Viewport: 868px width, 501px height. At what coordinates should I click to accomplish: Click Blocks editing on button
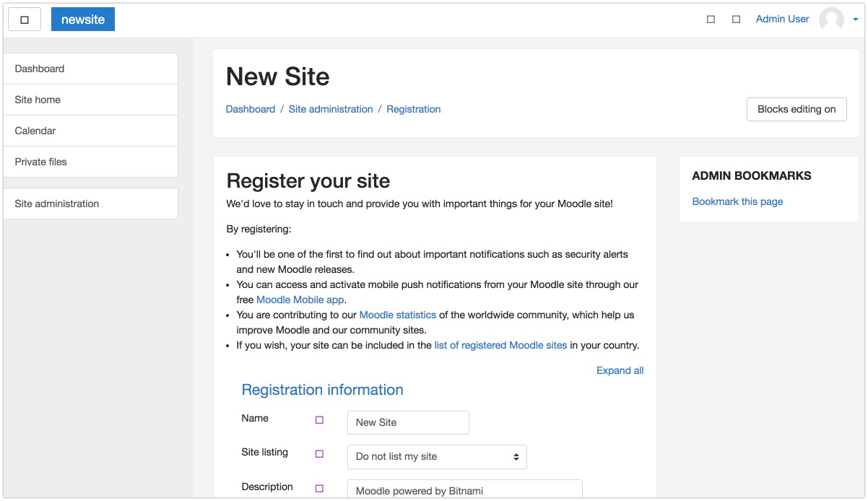click(x=797, y=109)
